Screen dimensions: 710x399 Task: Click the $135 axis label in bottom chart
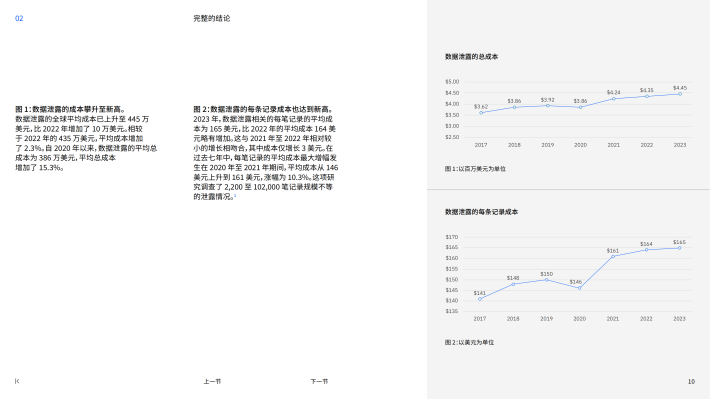(x=451, y=311)
